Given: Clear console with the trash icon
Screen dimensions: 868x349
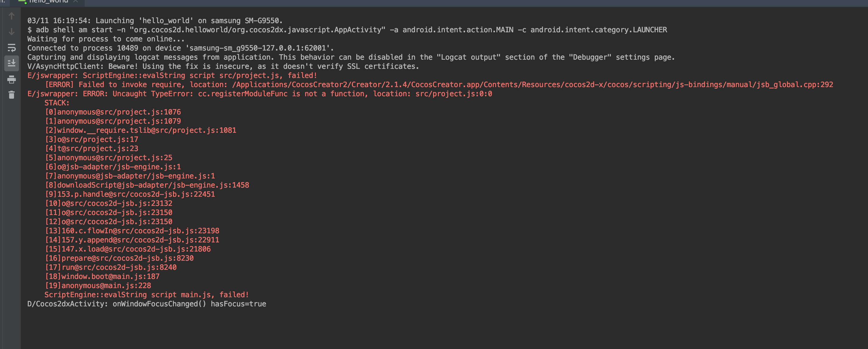Looking at the screenshot, I should tap(12, 95).
